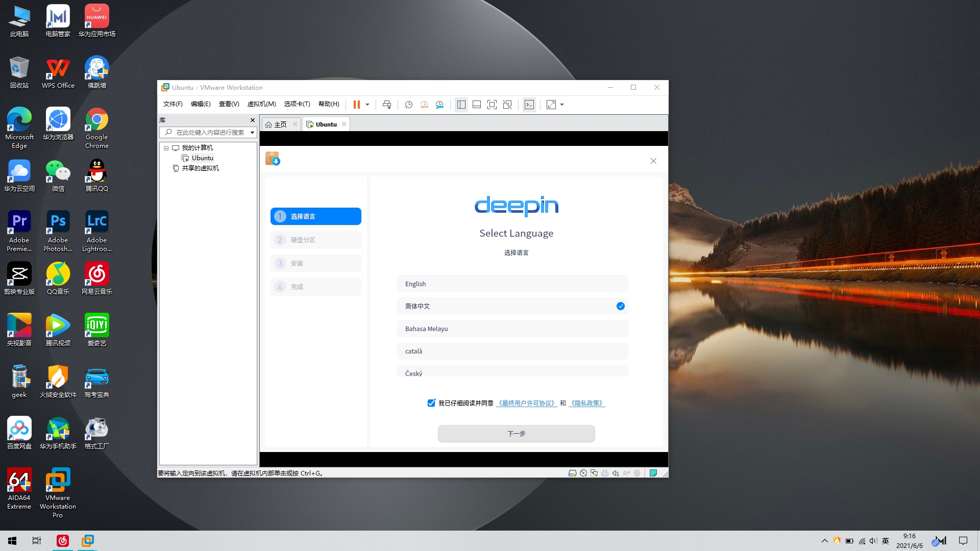Select Ubuntu in the library tree
980x551 pixels.
tap(203, 158)
